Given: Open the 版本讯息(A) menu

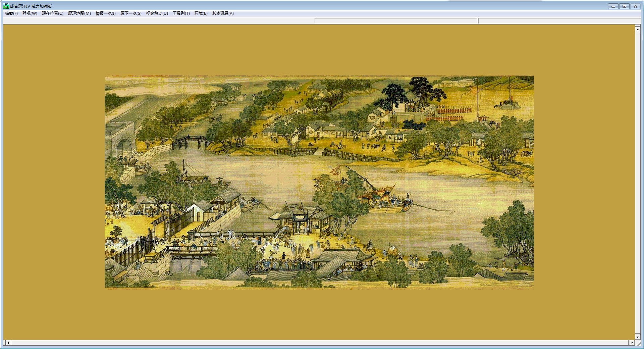Looking at the screenshot, I should [223, 13].
